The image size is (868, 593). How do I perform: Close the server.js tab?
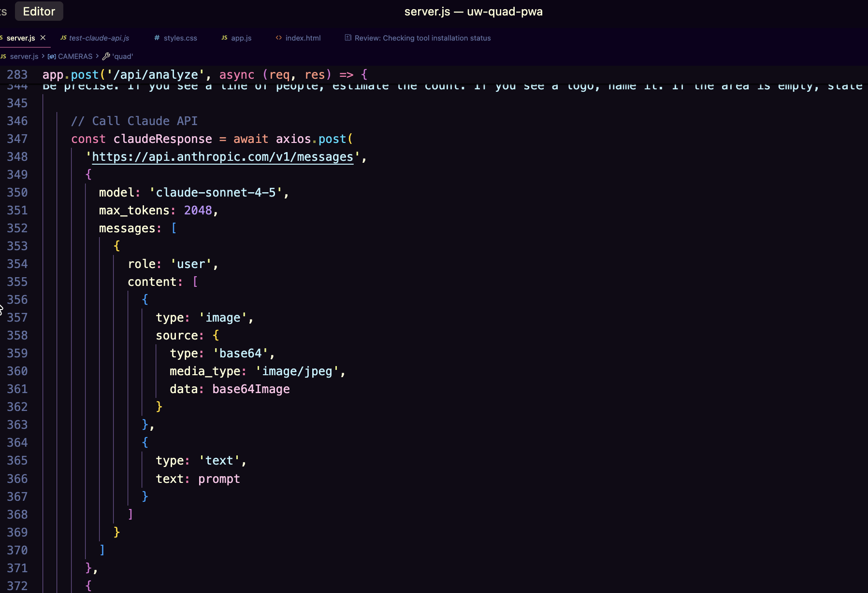(x=43, y=38)
